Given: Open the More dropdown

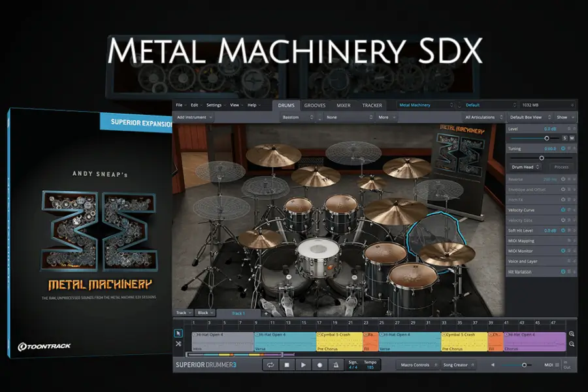Looking at the screenshot, I should [387, 118].
